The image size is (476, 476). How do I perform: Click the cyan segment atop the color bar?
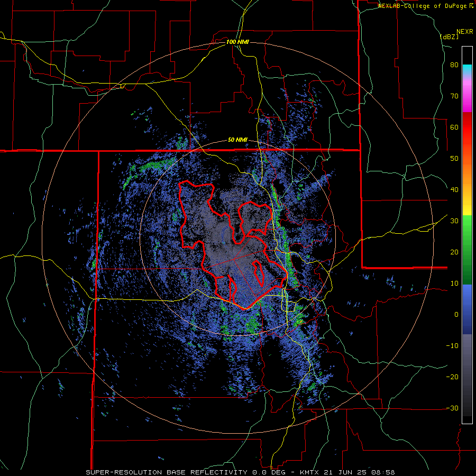point(467,69)
